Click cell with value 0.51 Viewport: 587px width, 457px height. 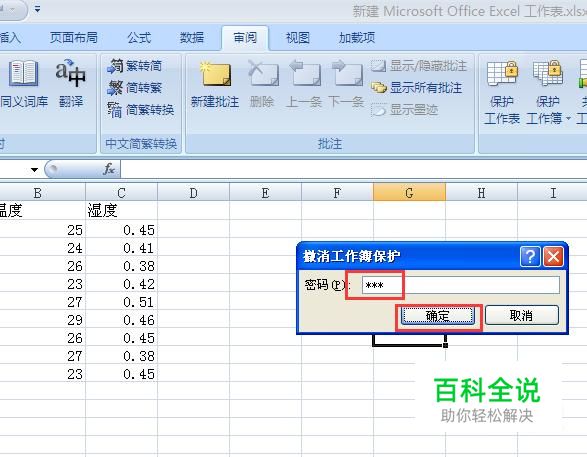click(121, 302)
